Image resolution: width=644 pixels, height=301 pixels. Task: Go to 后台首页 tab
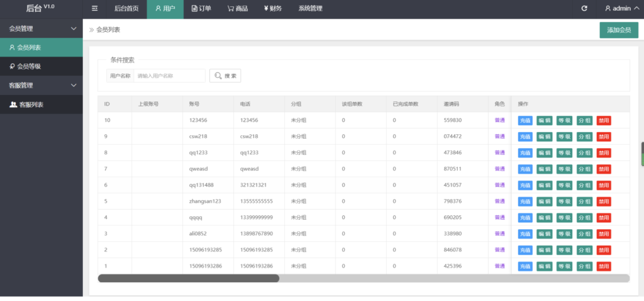pyautogui.click(x=126, y=9)
